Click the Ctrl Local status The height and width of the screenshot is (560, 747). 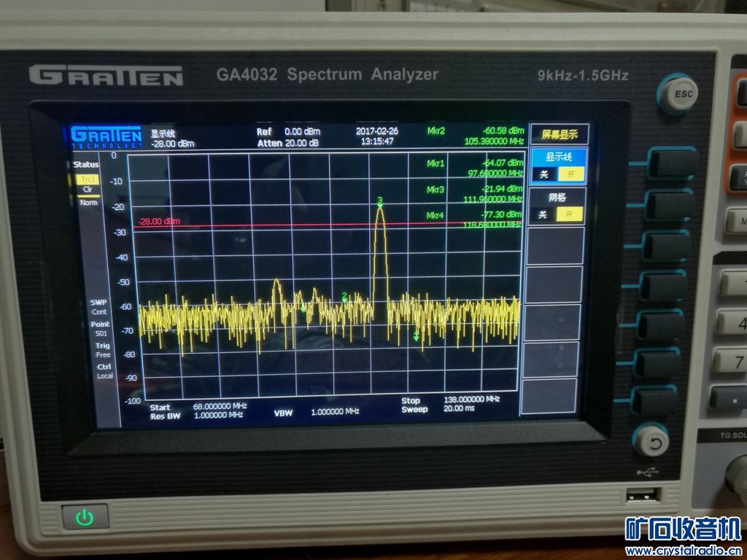(105, 371)
